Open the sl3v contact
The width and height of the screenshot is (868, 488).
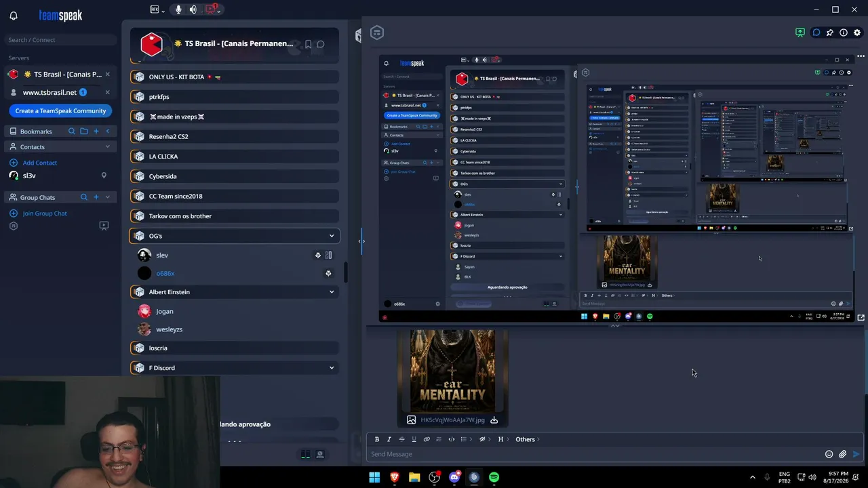(29, 176)
